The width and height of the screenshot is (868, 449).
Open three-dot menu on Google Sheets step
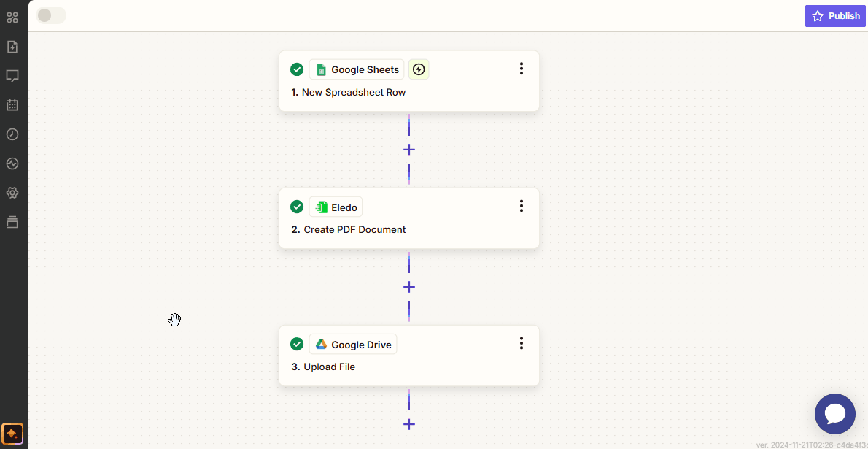tap(521, 69)
